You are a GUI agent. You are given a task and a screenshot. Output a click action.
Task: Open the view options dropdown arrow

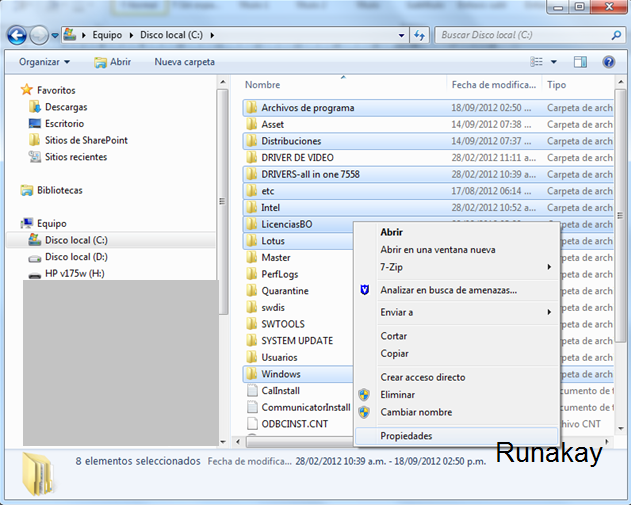[554, 62]
